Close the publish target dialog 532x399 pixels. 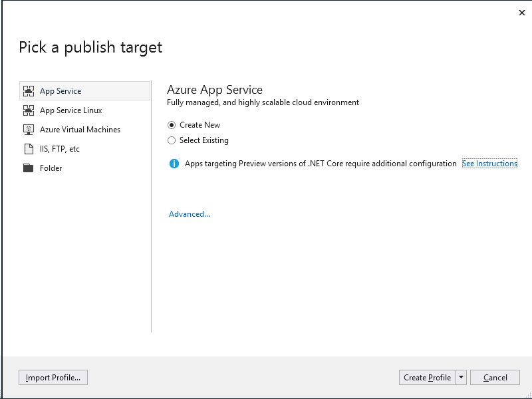(522, 13)
